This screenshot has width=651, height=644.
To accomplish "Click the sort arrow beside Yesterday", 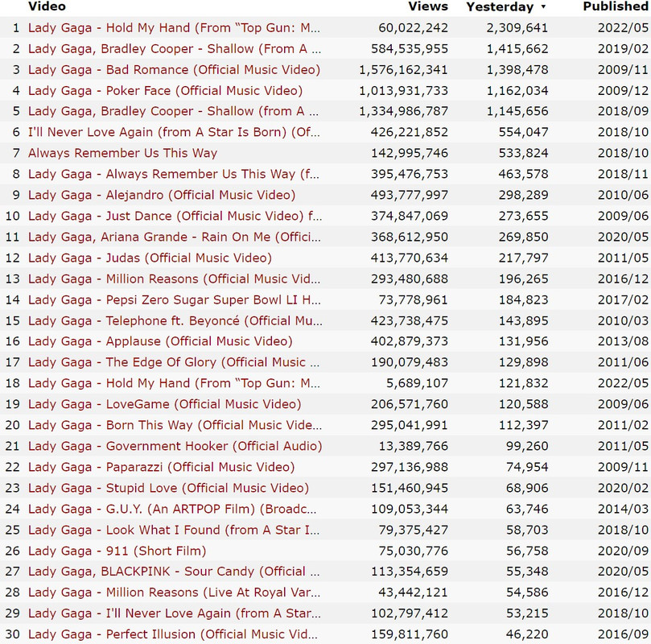I will tap(543, 6).
